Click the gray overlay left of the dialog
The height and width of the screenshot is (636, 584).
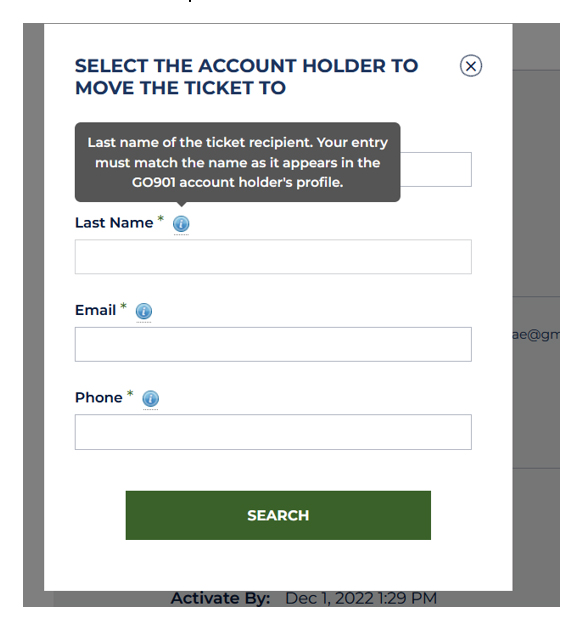pos(33,315)
